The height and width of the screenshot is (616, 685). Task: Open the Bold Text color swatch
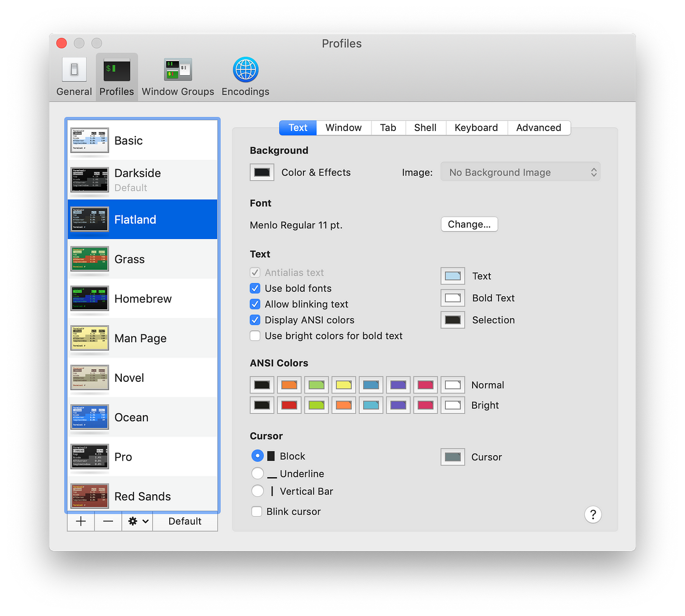pyautogui.click(x=453, y=298)
